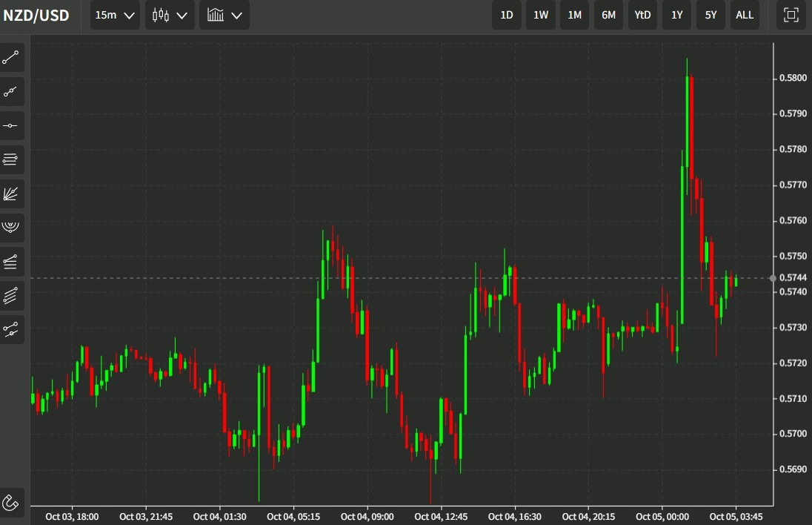Set chart range to 1W
The width and height of the screenshot is (812, 525).
[541, 15]
